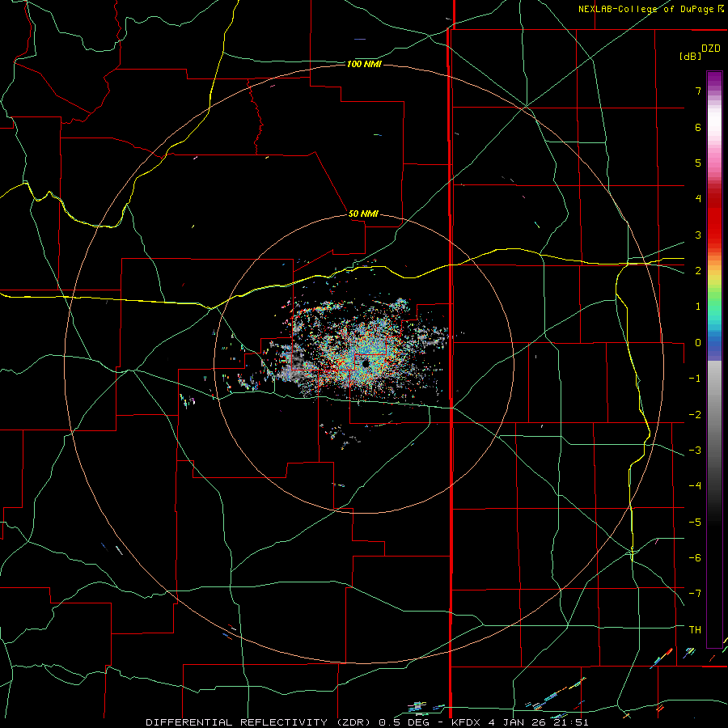Click the [dB] units label

coord(690,56)
